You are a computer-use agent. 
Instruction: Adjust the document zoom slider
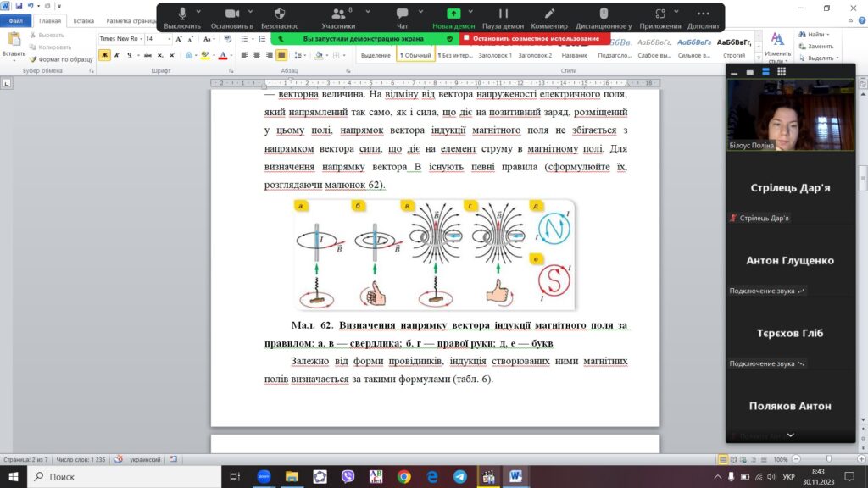829,459
